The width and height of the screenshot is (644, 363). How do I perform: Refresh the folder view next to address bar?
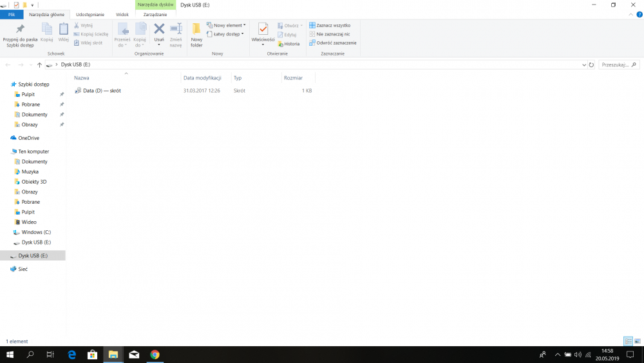tap(591, 65)
